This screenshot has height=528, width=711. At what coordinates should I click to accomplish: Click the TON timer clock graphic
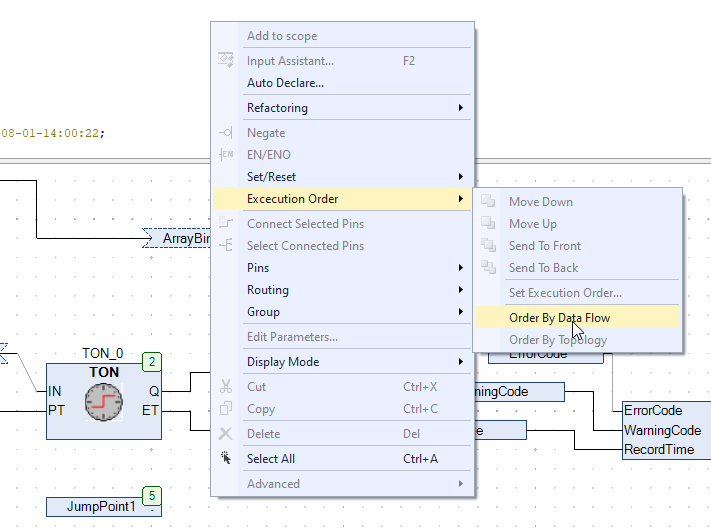click(x=103, y=402)
